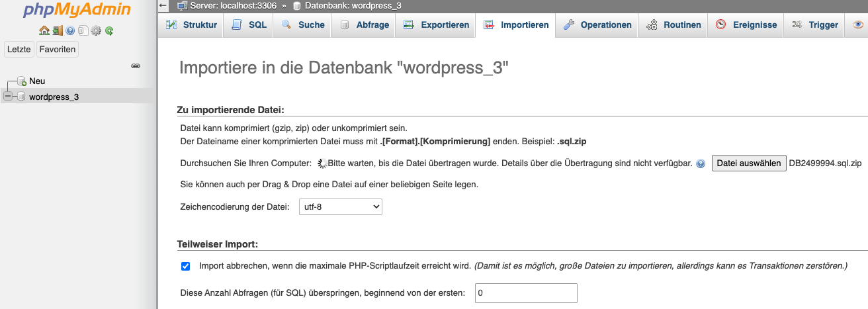
Task: Collapse the sidebar with the left arrow
Action: pyautogui.click(x=163, y=5)
